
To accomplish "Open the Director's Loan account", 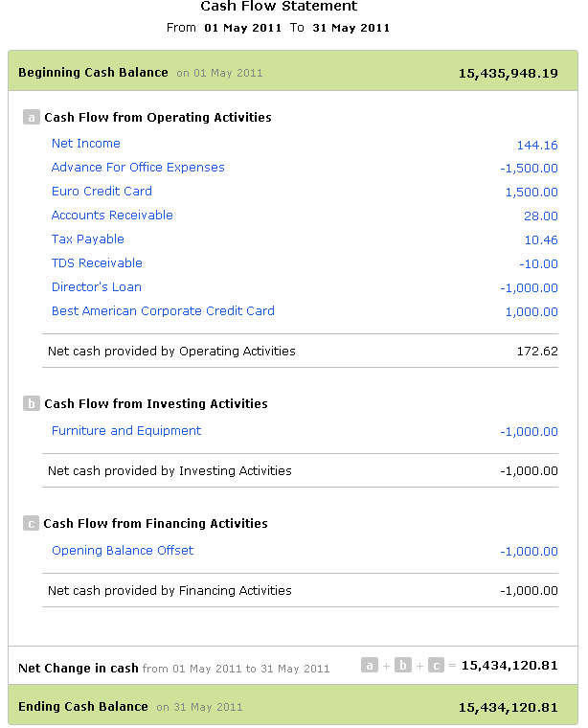I will 97,287.
